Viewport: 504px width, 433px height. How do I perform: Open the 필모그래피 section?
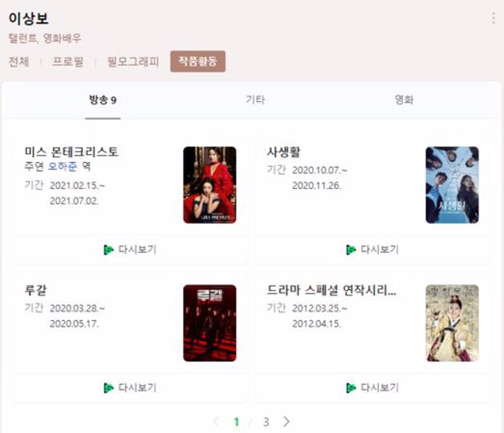click(x=133, y=61)
